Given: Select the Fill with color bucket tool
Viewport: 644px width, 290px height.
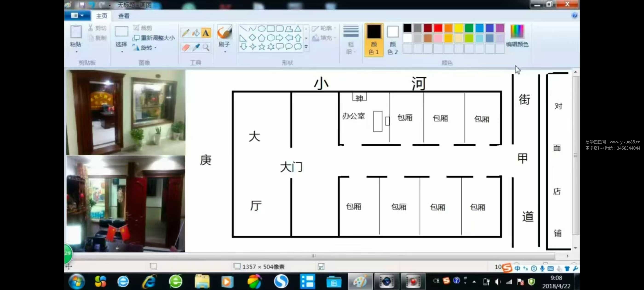Looking at the screenshot, I should (196, 33).
